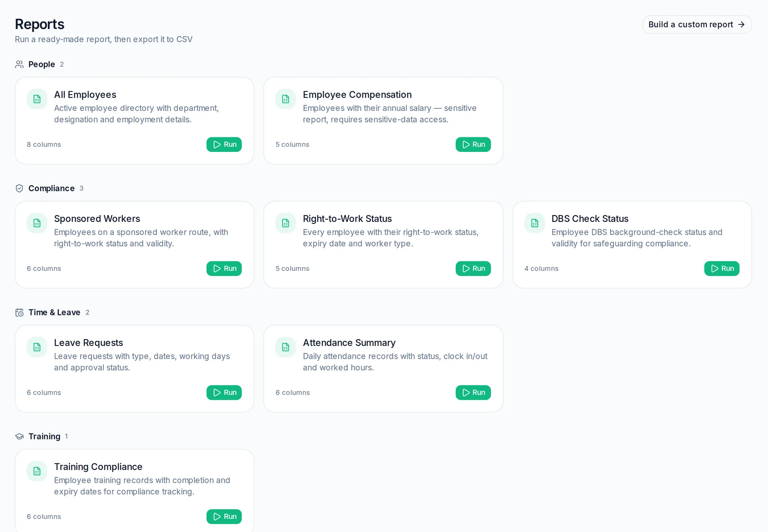The width and height of the screenshot is (768, 532).
Task: Click the Right-to-Work Status document icon
Action: pos(286,223)
